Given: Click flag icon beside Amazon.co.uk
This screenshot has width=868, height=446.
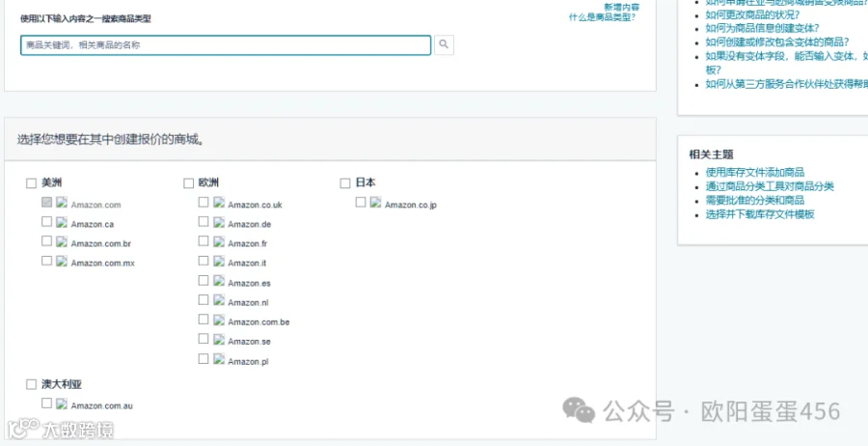Looking at the screenshot, I should [219, 203].
